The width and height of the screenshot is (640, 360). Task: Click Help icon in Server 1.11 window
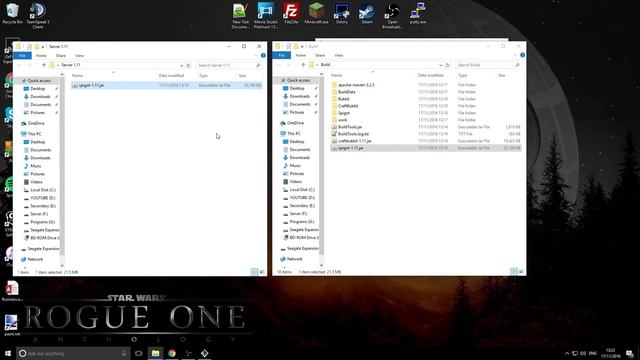click(263, 56)
